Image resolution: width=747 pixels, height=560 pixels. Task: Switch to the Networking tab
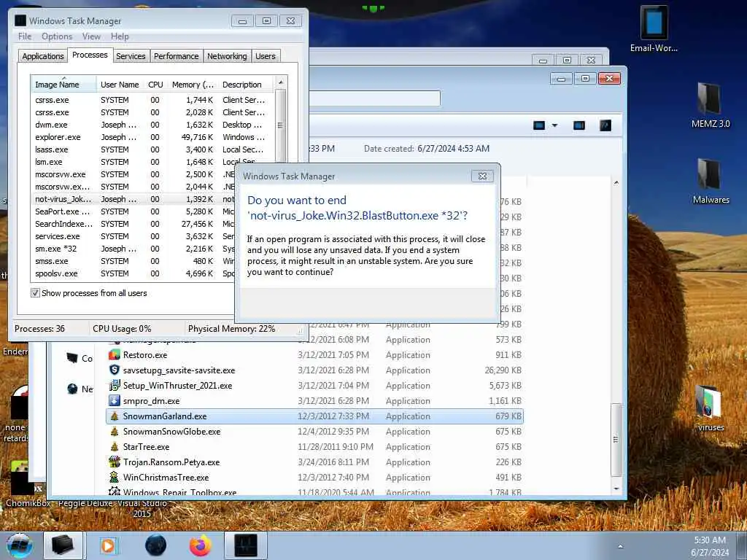227,55
